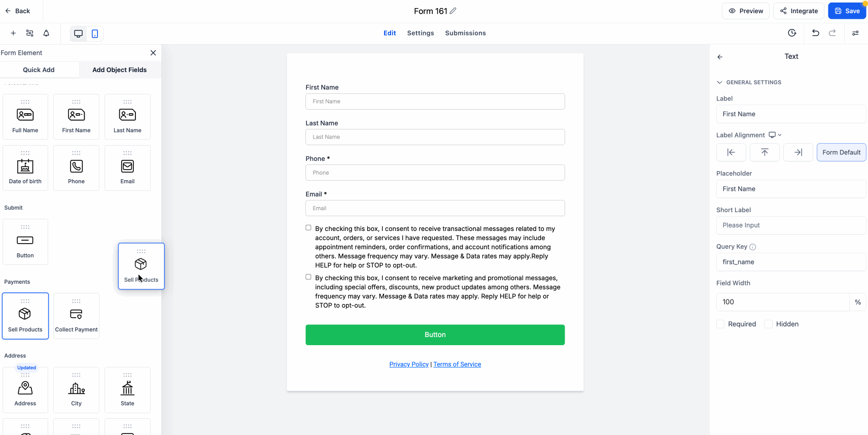Check the Required checkbox

click(720, 324)
